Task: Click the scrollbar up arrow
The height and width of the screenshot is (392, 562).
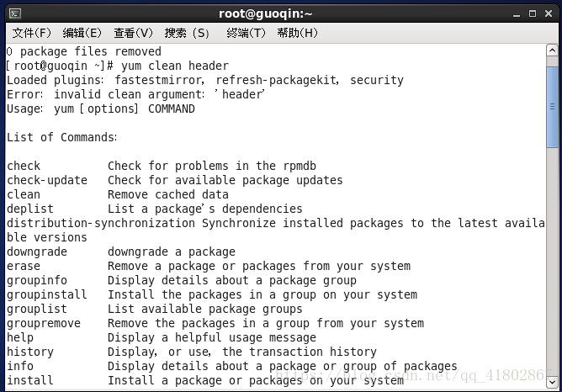Action: click(552, 50)
